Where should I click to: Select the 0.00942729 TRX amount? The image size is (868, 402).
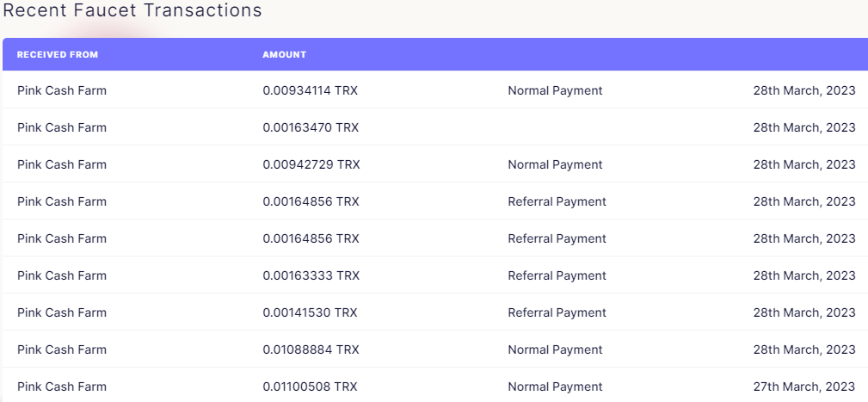tap(311, 164)
